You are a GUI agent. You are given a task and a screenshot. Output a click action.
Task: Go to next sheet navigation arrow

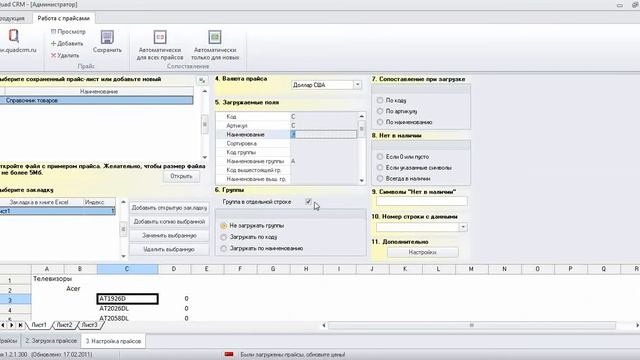pyautogui.click(x=11, y=325)
